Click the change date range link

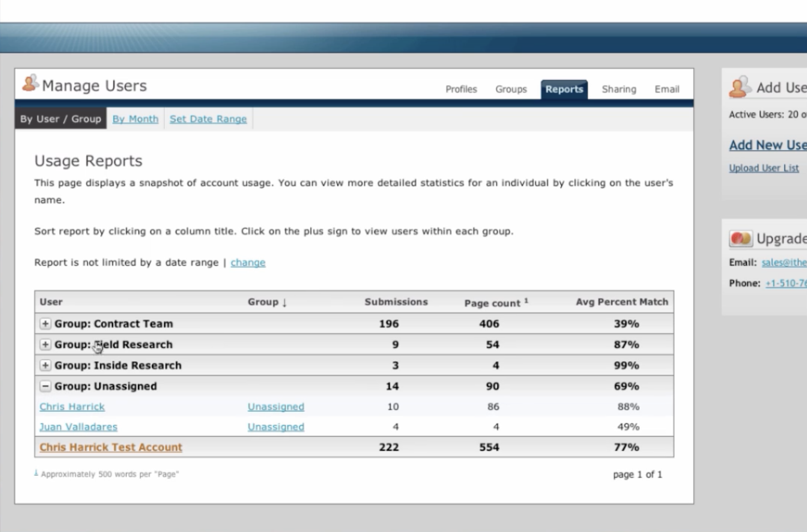(248, 263)
